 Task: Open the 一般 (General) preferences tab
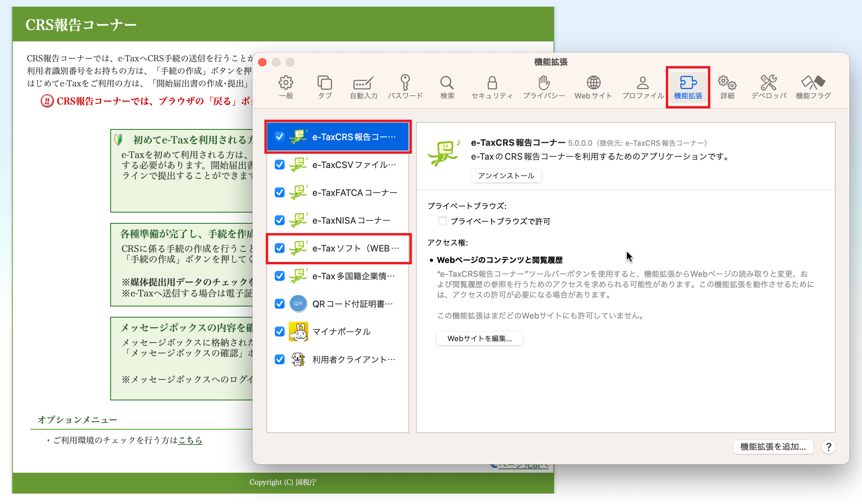[x=286, y=87]
